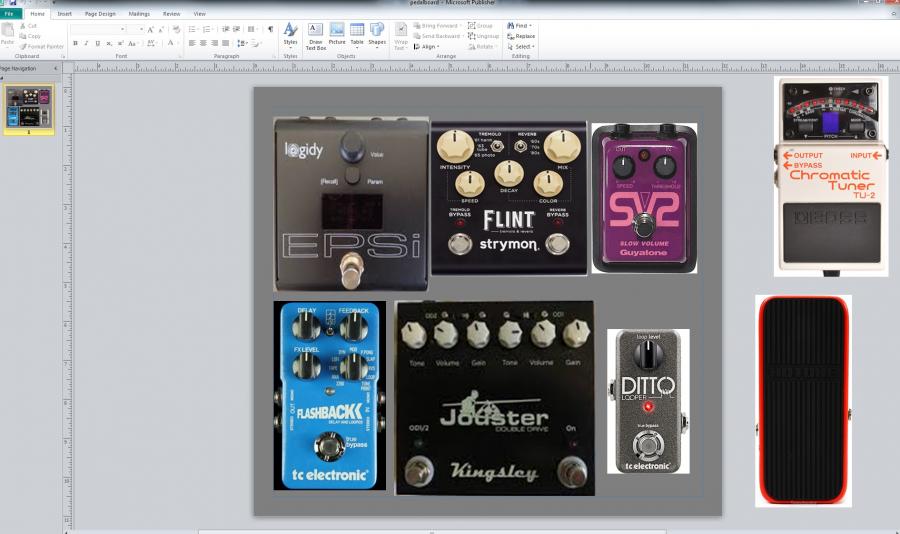
Task: Click the Shrink Font icon
Action: (161, 29)
